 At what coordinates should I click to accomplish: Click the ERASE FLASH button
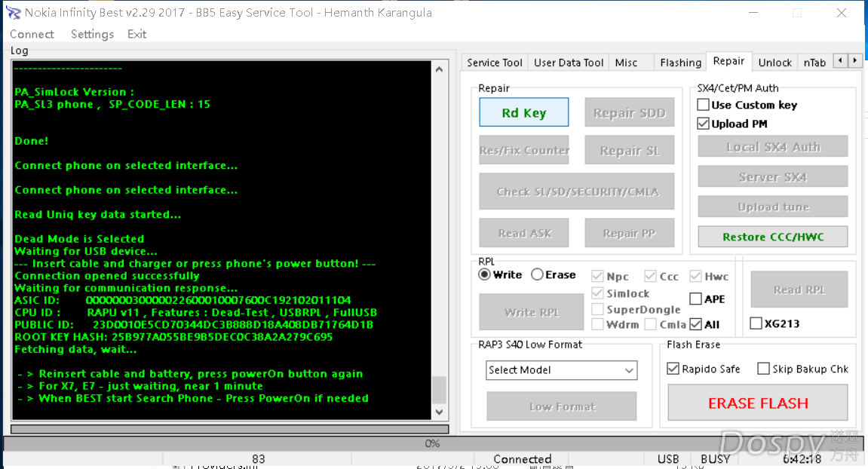click(x=758, y=403)
